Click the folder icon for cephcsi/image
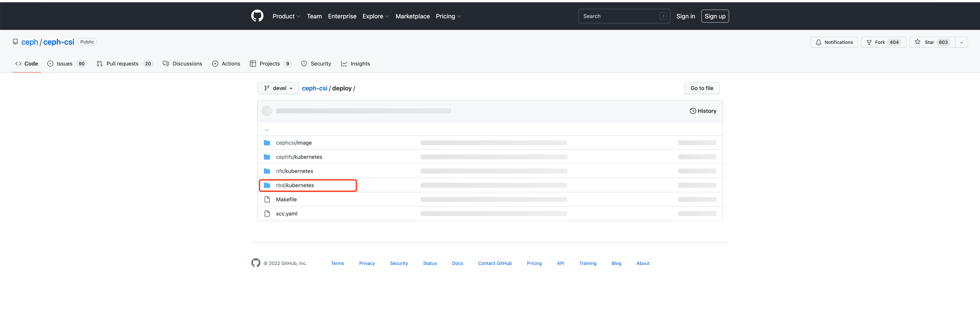This screenshot has width=980, height=331. pos(267,143)
